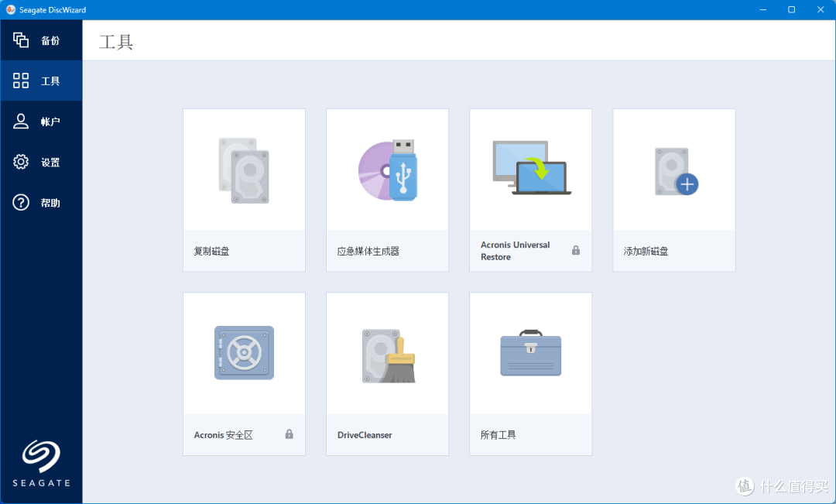This screenshot has height=504, width=836.
Task: Open the 备份 (Backup) sidebar icon
Action: click(x=21, y=40)
